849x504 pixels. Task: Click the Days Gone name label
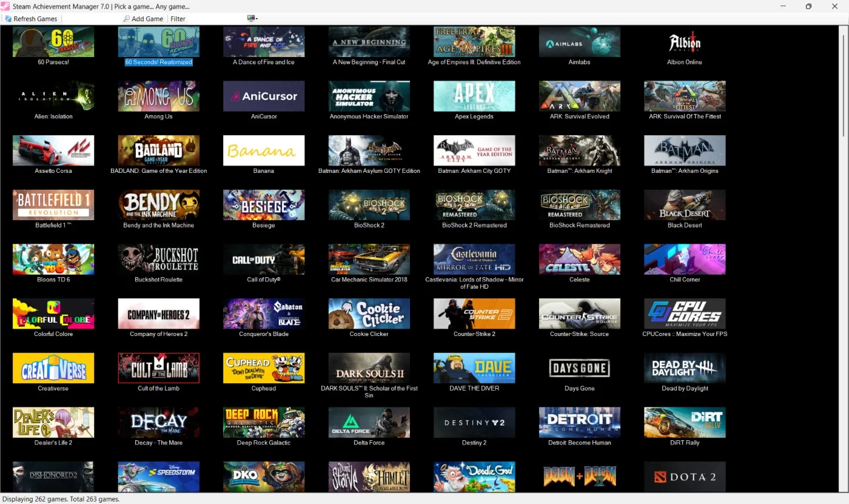[580, 388]
